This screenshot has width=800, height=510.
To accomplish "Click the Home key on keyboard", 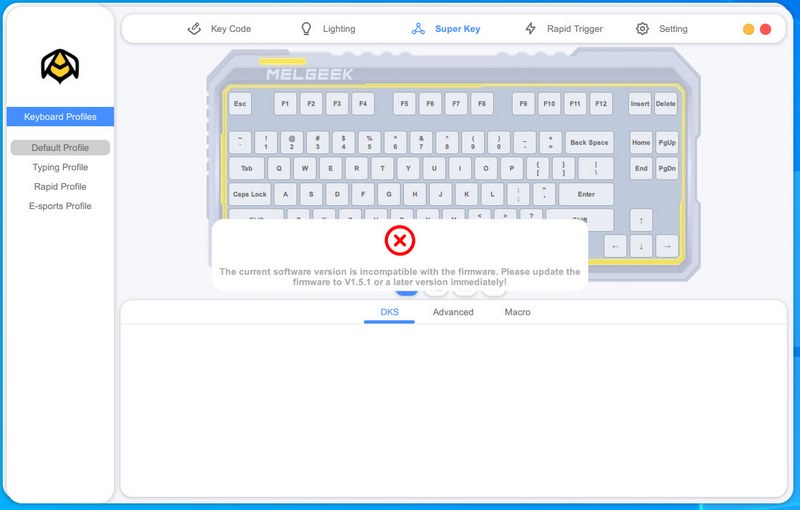I will click(x=641, y=142).
